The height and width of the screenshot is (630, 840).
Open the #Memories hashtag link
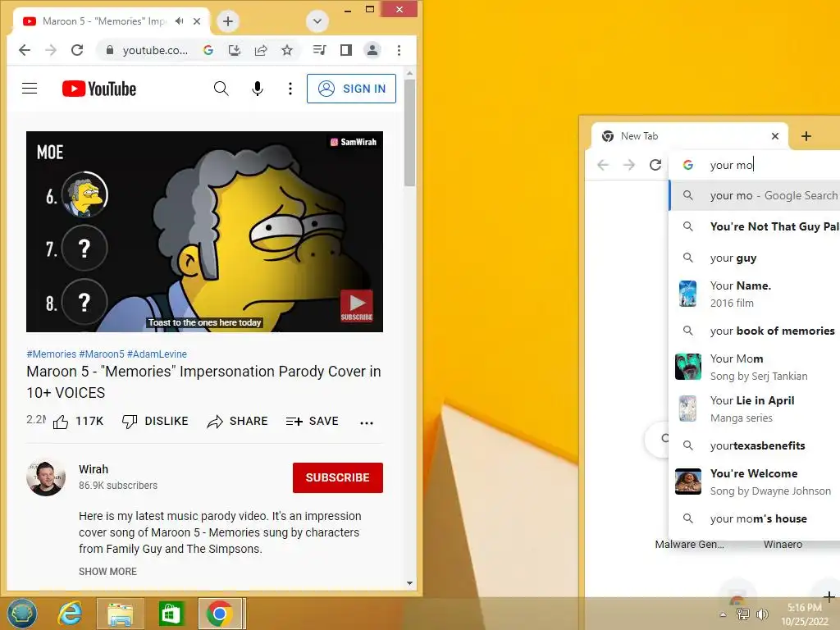pos(52,354)
